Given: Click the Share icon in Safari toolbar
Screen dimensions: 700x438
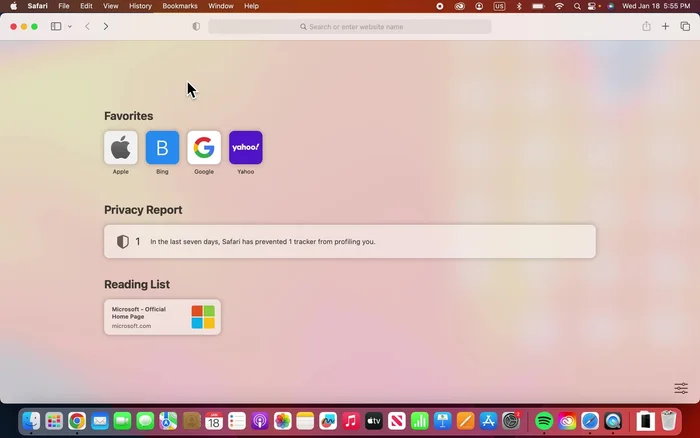Looking at the screenshot, I should 646,26.
